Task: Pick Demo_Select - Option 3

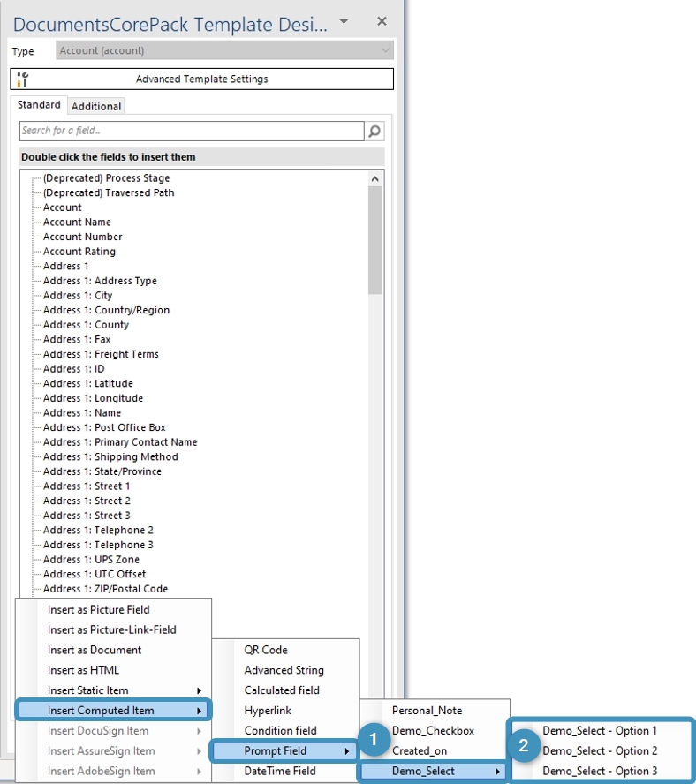Action: tap(600, 771)
